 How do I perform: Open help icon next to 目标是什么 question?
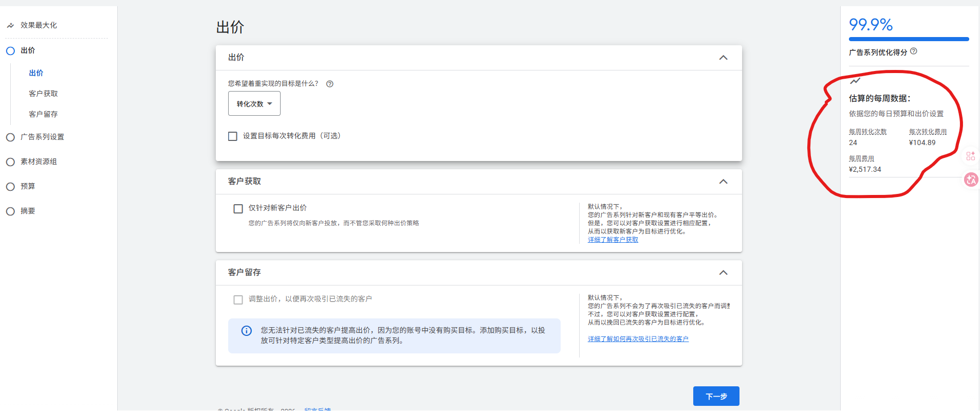tap(330, 84)
